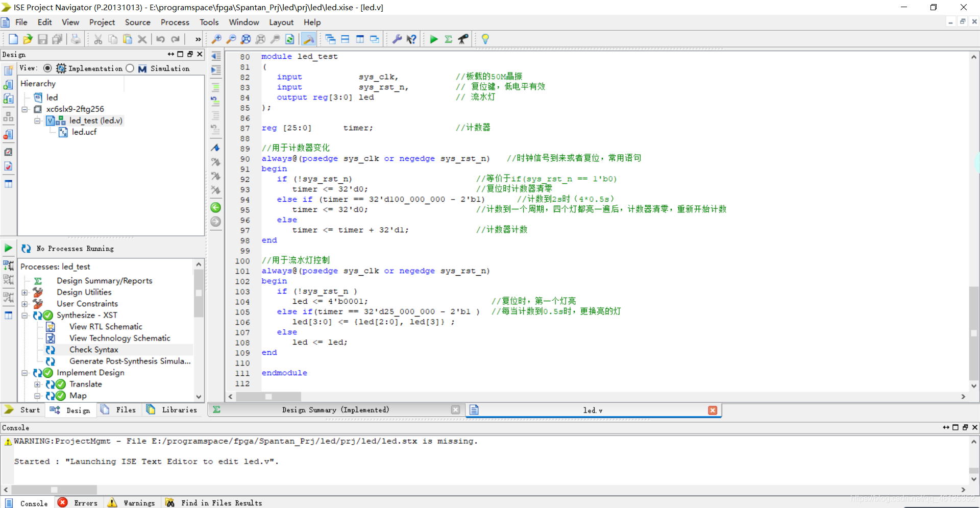Cut selection with the scissors icon
Image resolution: width=980 pixels, height=508 pixels.
tap(98, 39)
